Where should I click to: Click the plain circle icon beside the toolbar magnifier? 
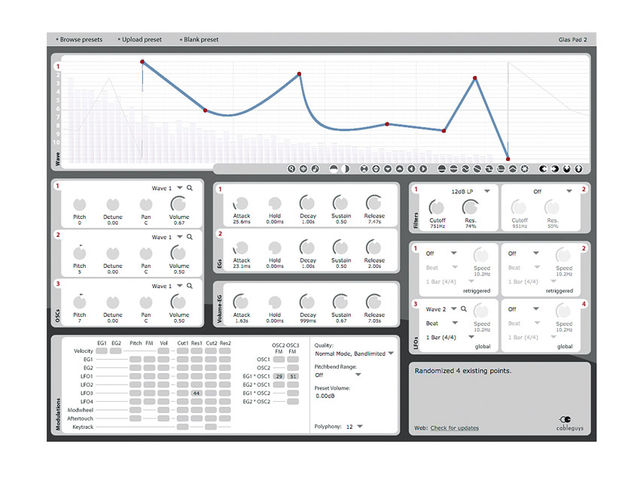[303, 169]
